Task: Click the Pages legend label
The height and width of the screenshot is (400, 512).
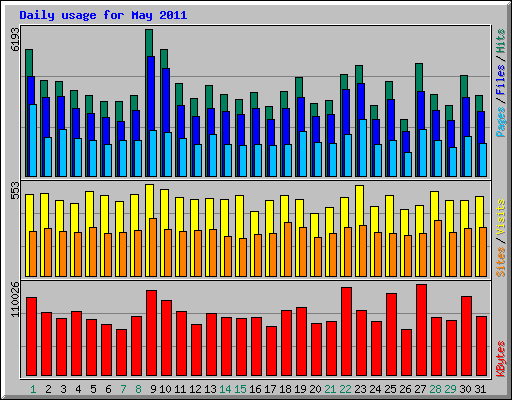Action: [x=500, y=122]
